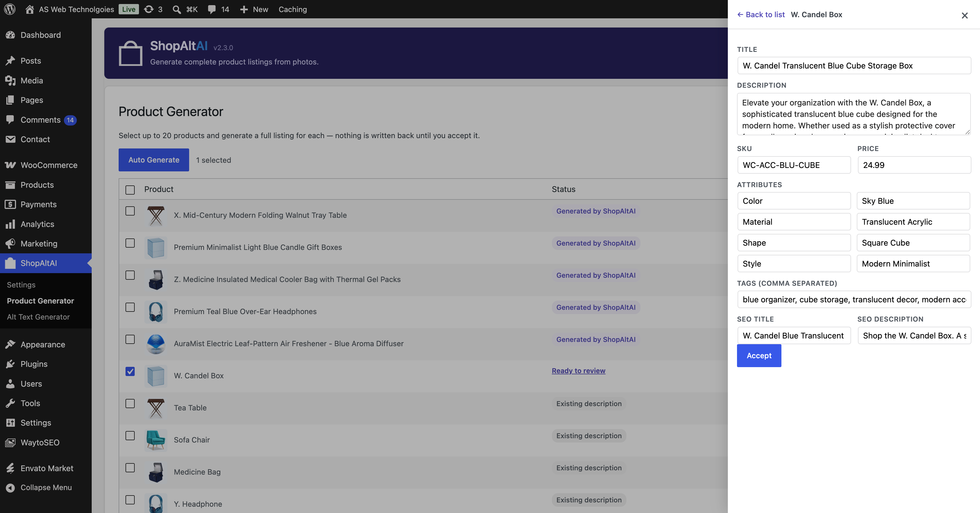Check the AuraMist Air Freshener row
Image resolution: width=980 pixels, height=513 pixels.
tap(130, 339)
